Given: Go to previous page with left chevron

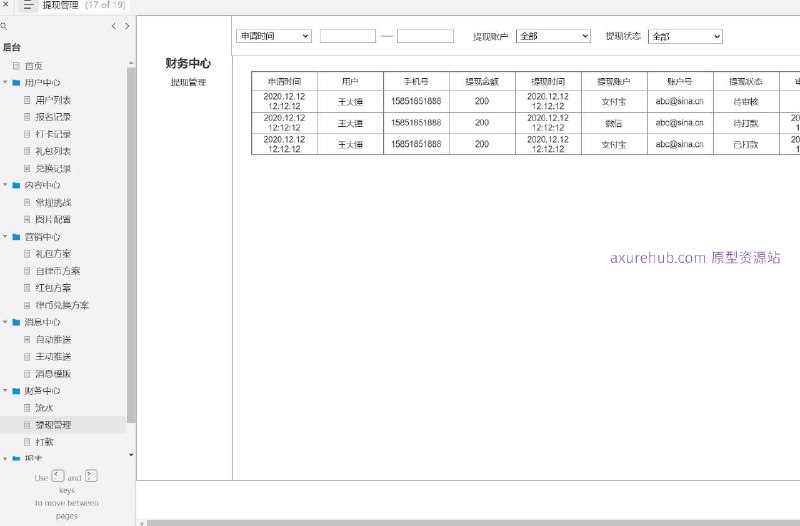Looking at the screenshot, I should 113,26.
